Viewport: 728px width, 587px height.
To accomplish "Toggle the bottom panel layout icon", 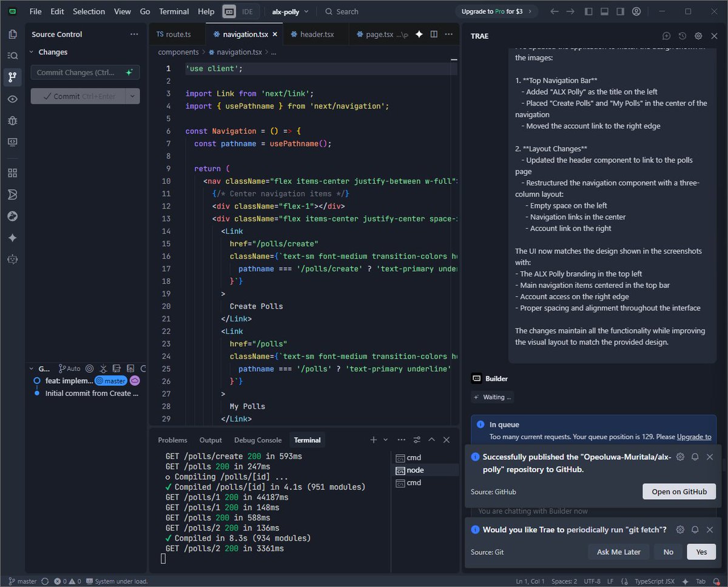I will [x=604, y=12].
